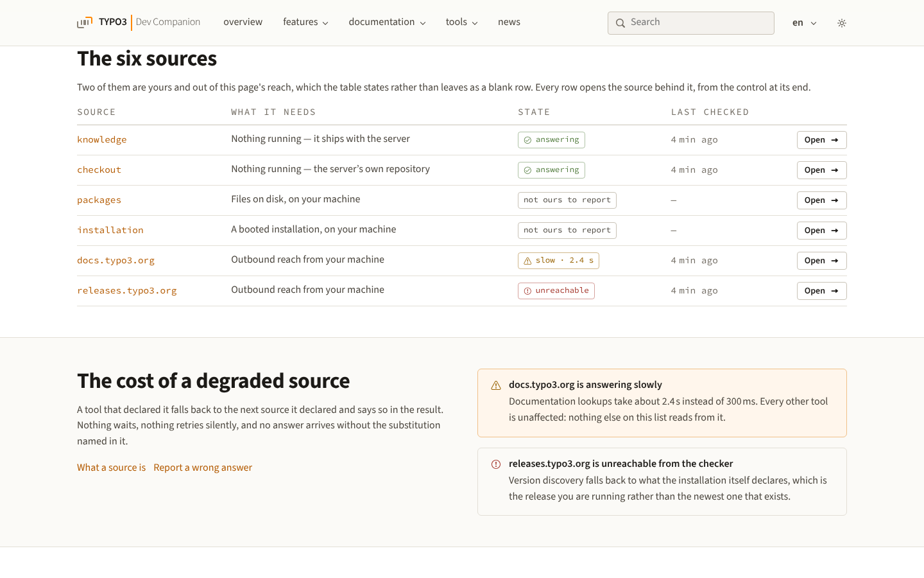The height and width of the screenshot is (578, 924).
Task: Click '4 min ago' in the releases.typo3.org row
Action: click(694, 291)
